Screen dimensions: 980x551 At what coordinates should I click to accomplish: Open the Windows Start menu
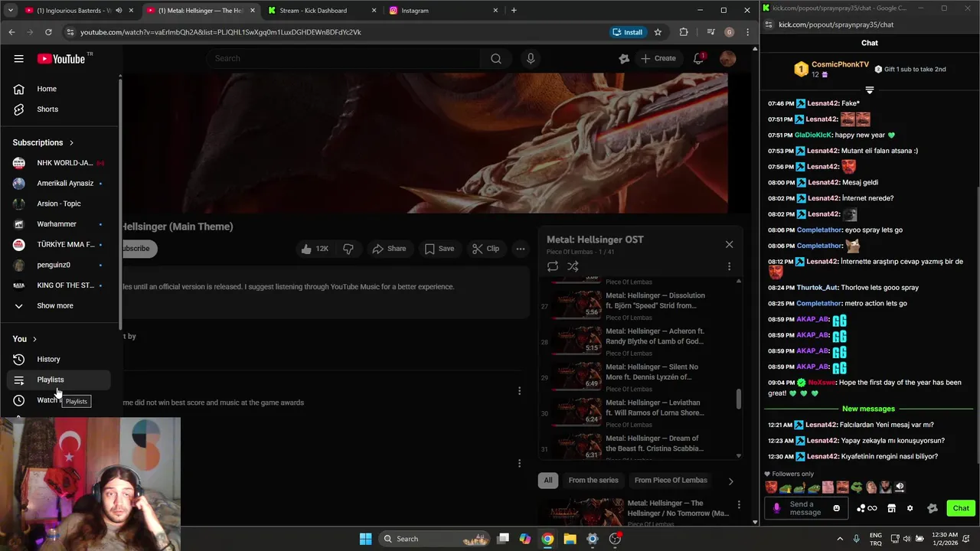(365, 539)
